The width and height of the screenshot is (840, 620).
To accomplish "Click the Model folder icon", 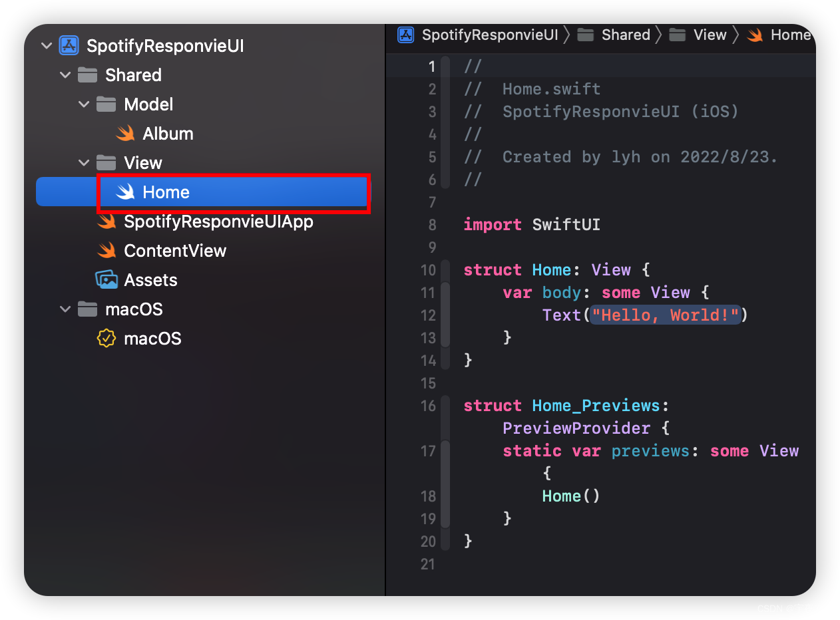I will (x=106, y=104).
